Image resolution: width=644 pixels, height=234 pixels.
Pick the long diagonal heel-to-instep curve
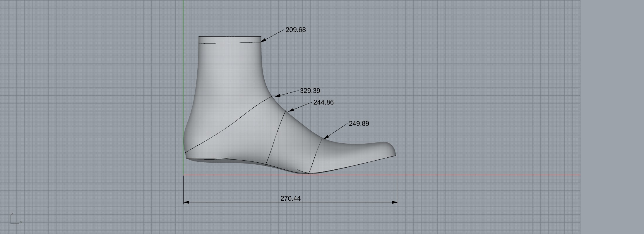231,125
